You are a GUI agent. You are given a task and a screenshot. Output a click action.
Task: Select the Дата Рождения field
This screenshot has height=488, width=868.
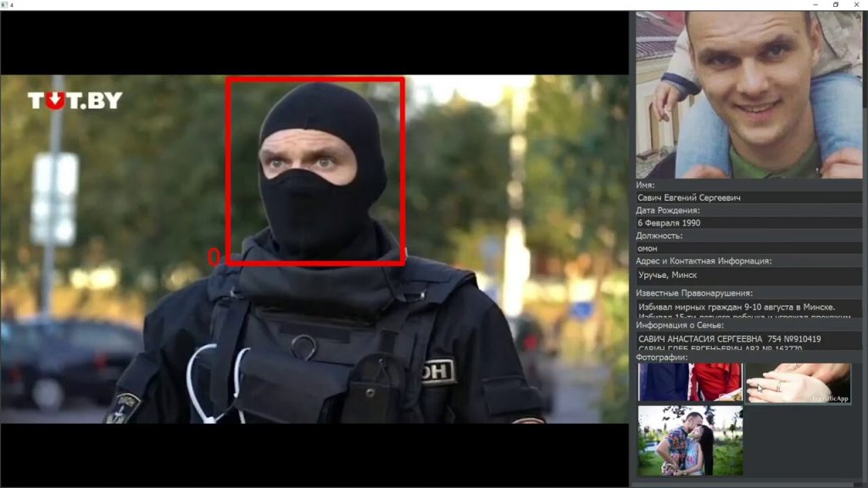click(x=748, y=223)
